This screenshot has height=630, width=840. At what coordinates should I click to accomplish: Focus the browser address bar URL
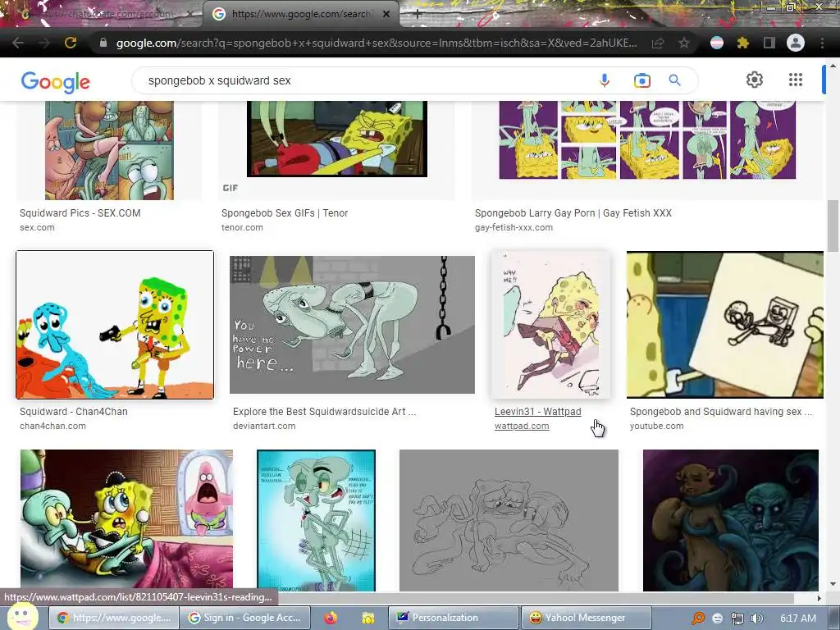[x=376, y=43]
